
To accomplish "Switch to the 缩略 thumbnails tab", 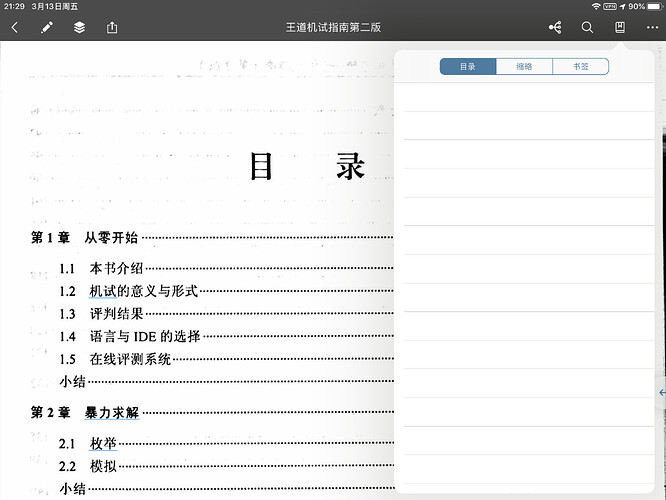I will (524, 67).
